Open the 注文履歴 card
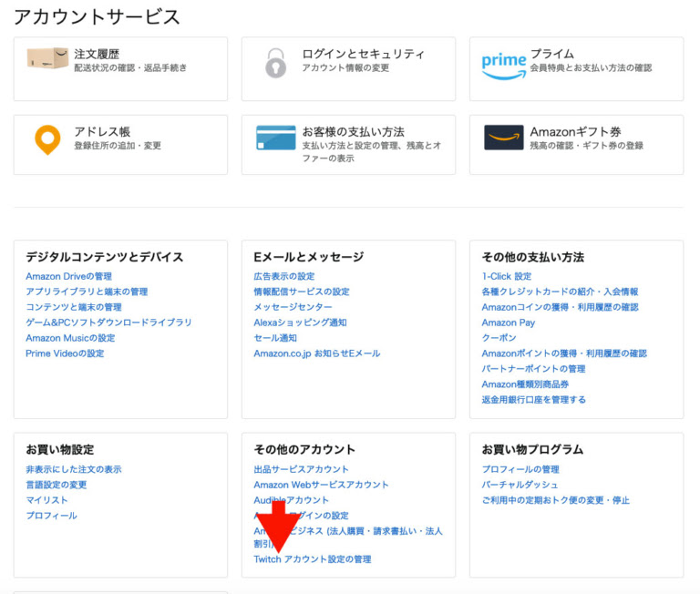Screen dimensions: 700x594 tap(120, 68)
